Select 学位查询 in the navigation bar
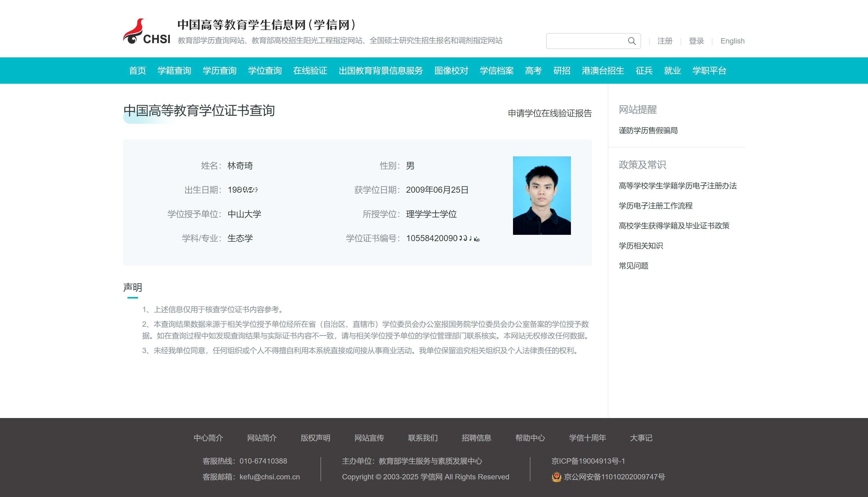This screenshot has width=868, height=497. pos(265,71)
